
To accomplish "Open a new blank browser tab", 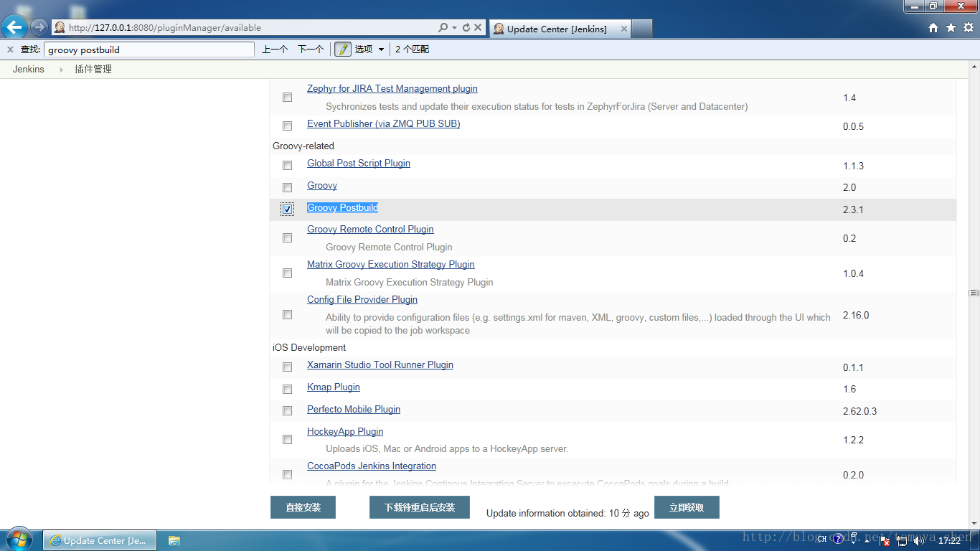I will tap(642, 29).
